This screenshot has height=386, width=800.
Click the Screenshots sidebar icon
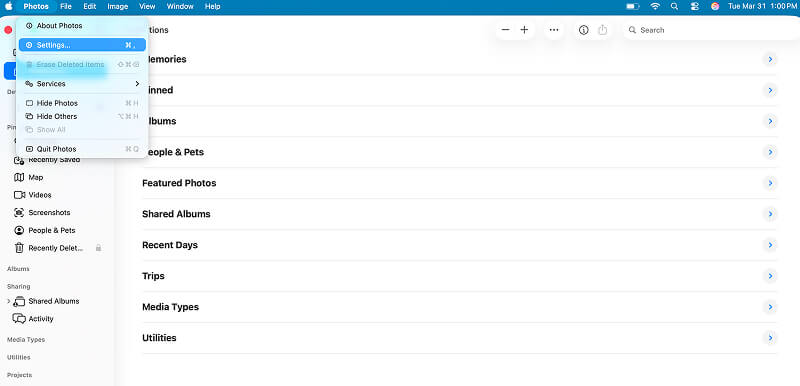pos(19,213)
